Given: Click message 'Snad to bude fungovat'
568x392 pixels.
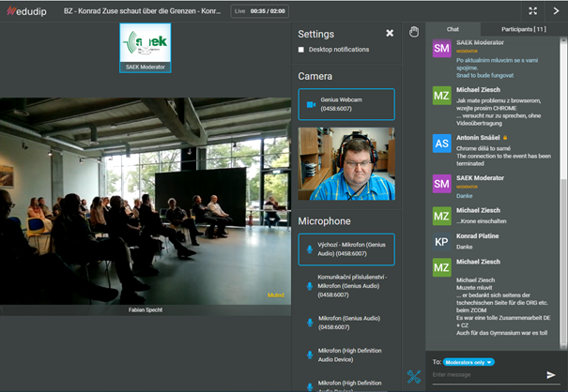Looking at the screenshot, I should 484,75.
